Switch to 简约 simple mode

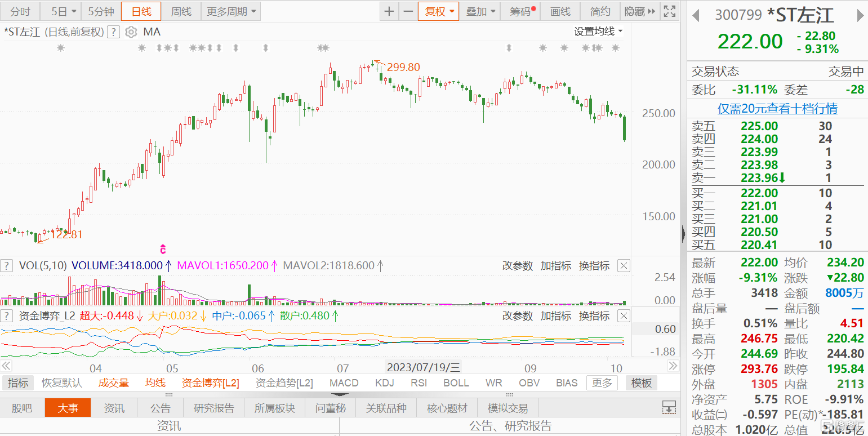click(600, 11)
